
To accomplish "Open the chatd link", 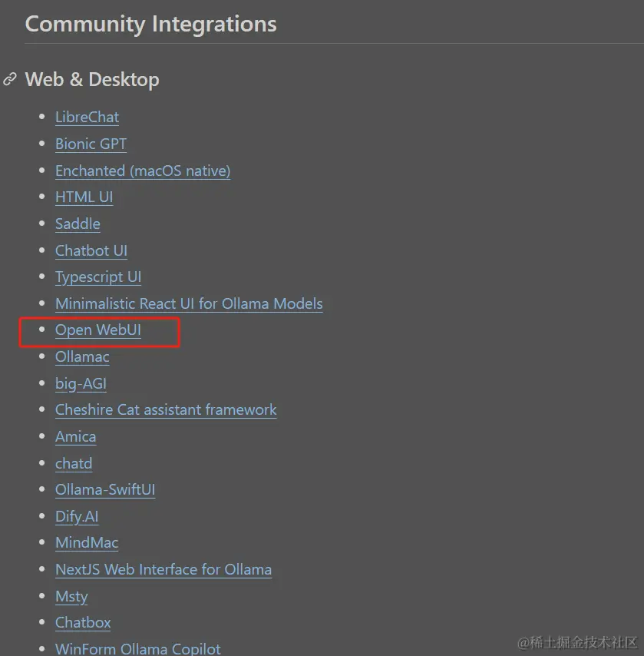I will (74, 463).
